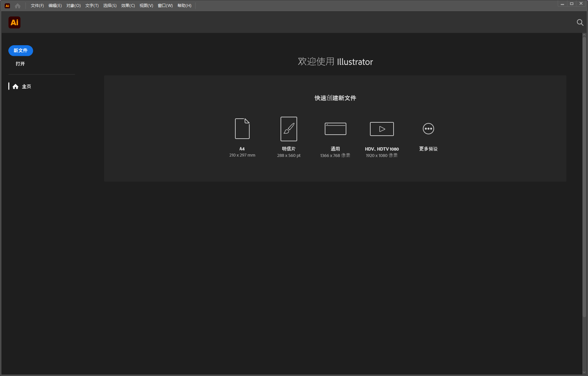Open the 编辑(E) menu
Viewport: 588px width, 376px height.
(55, 6)
